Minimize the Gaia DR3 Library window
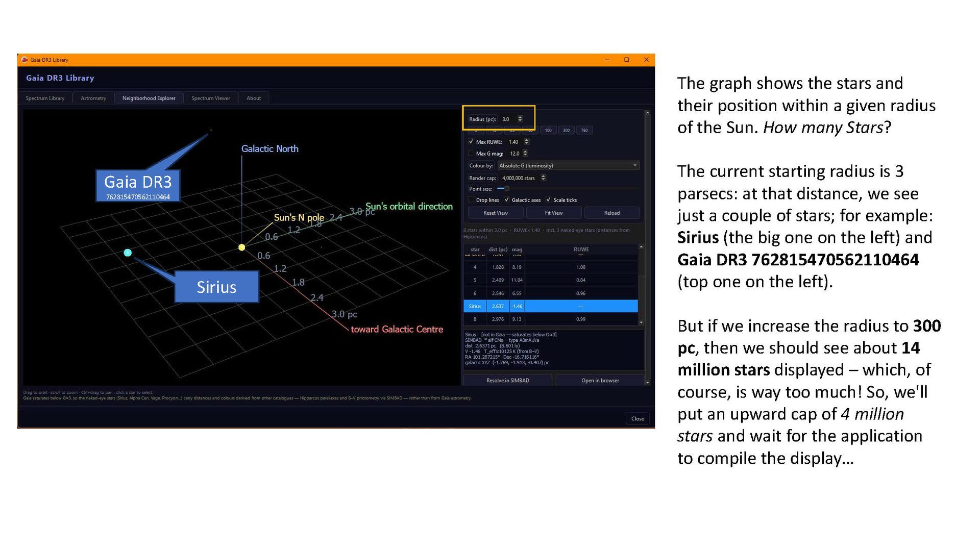 [607, 60]
